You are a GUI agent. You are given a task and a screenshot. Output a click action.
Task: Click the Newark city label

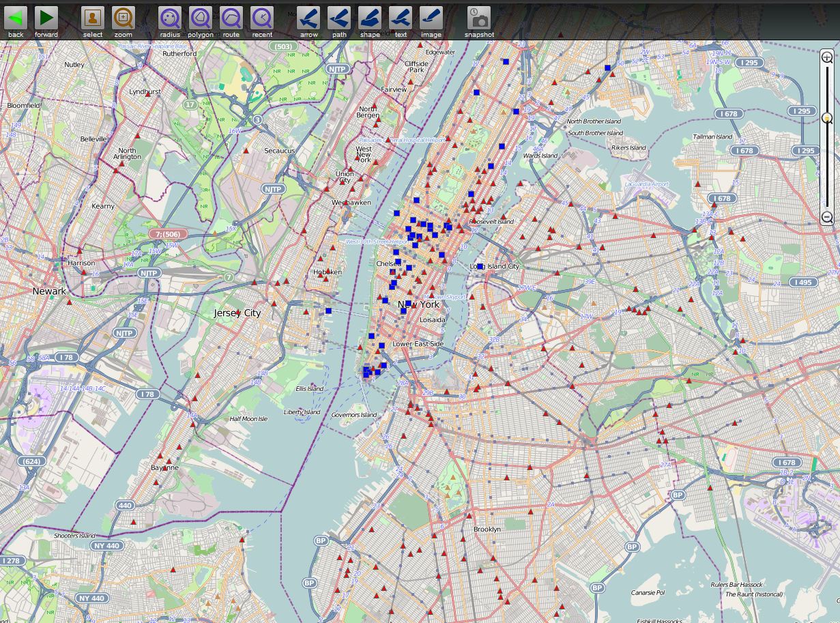point(50,291)
